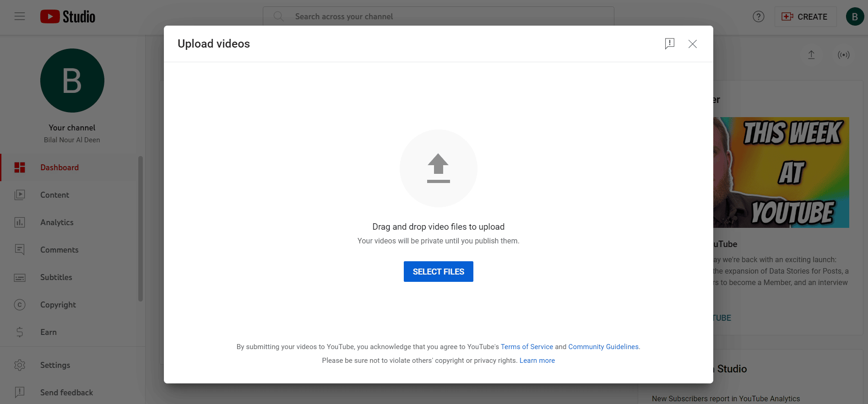Viewport: 868px width, 404px height.
Task: Click Send feedback label in sidebar
Action: click(x=67, y=393)
